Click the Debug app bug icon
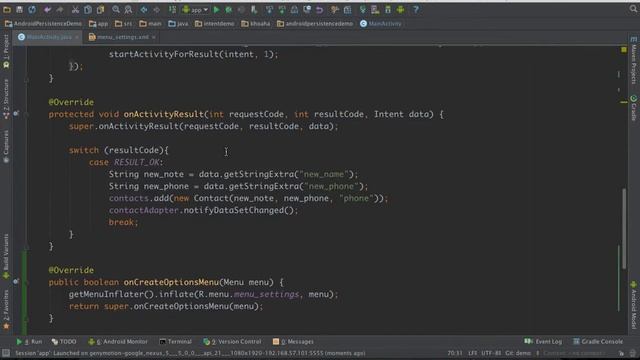This screenshot has width=640, height=360. point(229,9)
